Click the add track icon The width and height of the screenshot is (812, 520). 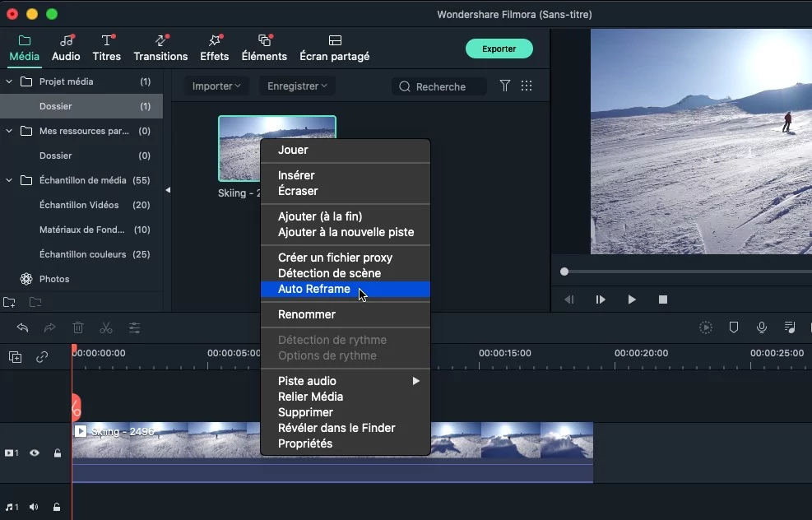pos(15,357)
